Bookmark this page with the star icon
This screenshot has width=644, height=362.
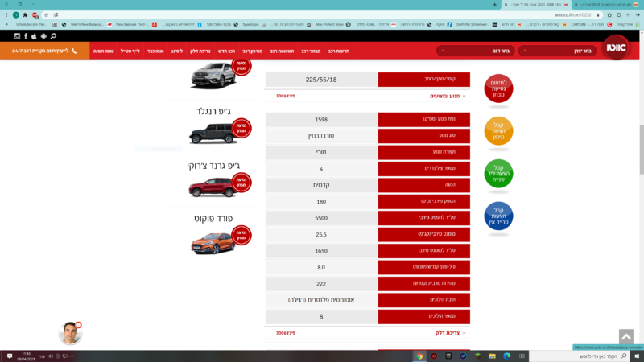point(47,14)
